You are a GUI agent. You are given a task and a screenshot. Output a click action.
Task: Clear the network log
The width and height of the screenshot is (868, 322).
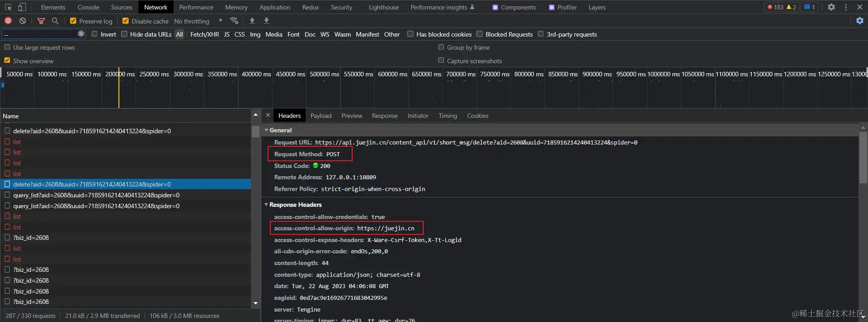tap(23, 21)
